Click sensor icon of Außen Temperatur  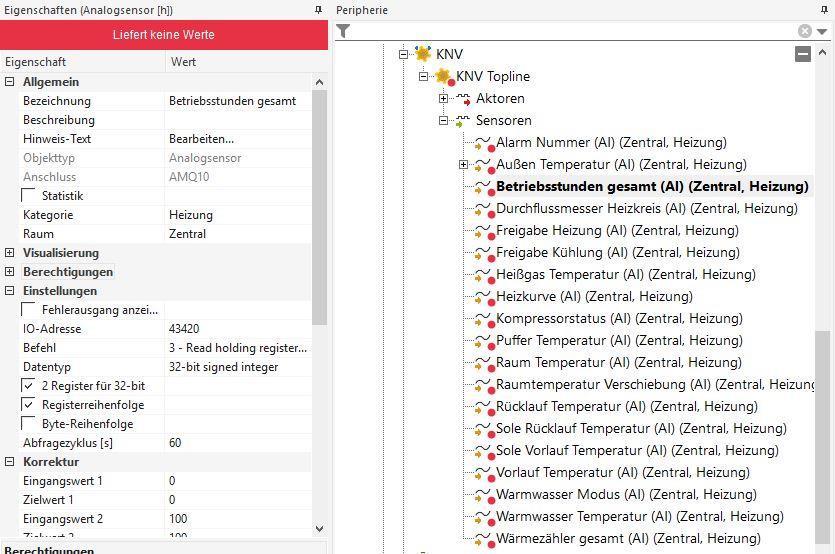[x=484, y=166]
